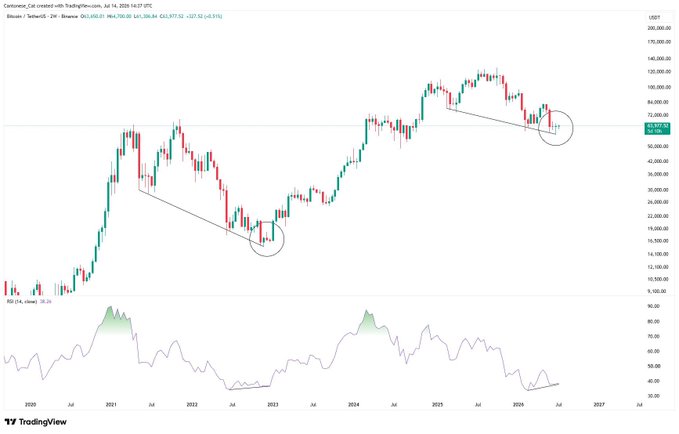Click the Cantonese_Cat created with TradingView.com header
The width and height of the screenshot is (679, 434).
[x=78, y=6]
